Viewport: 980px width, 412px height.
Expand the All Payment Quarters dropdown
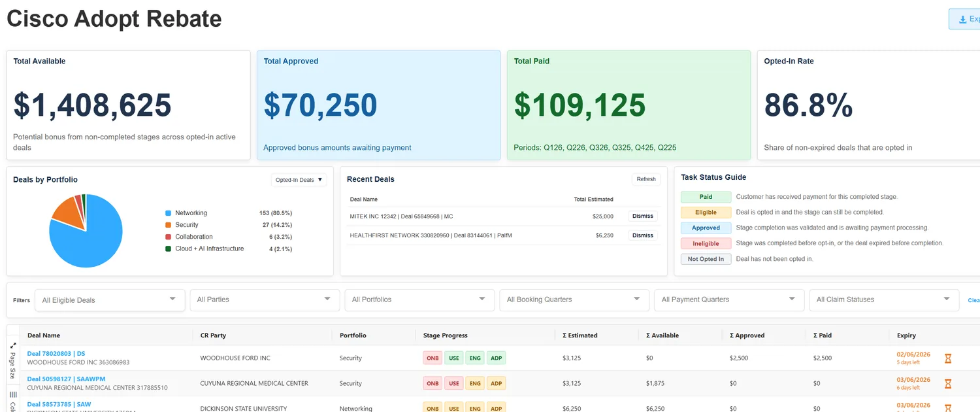pyautogui.click(x=729, y=300)
